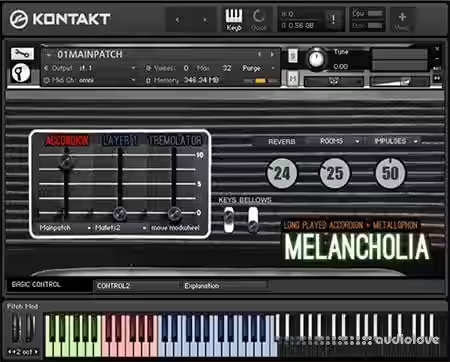Click the LAYER label
The image size is (450, 362).
click(120, 141)
